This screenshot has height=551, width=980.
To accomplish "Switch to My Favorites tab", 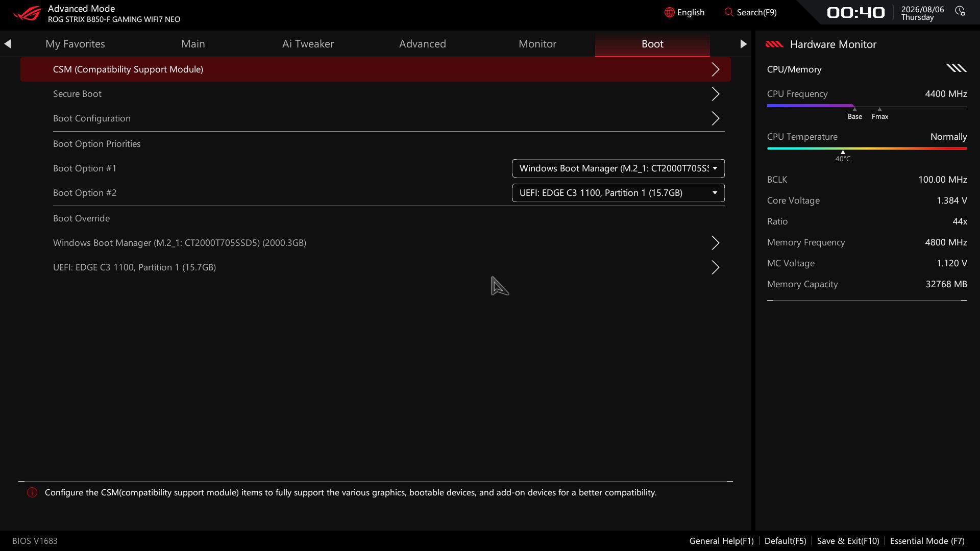I will coord(75,44).
